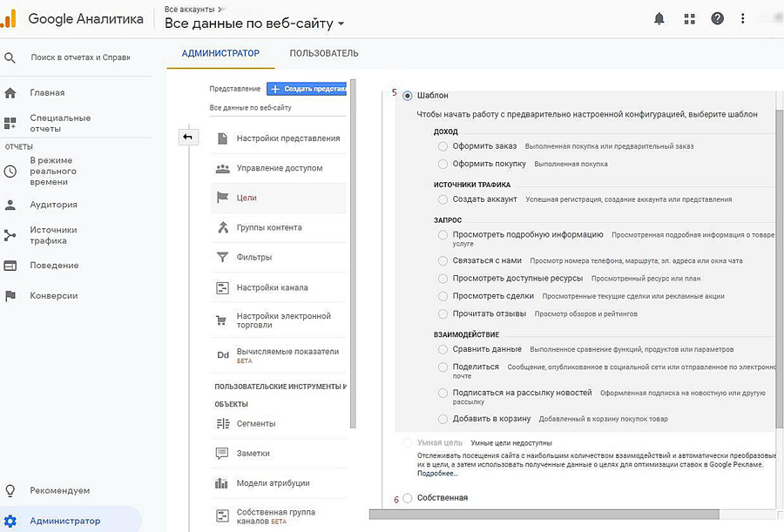Viewport: 784px width, 532px height.
Task: Select 'Связаться с нами' template option
Action: pyautogui.click(x=443, y=260)
